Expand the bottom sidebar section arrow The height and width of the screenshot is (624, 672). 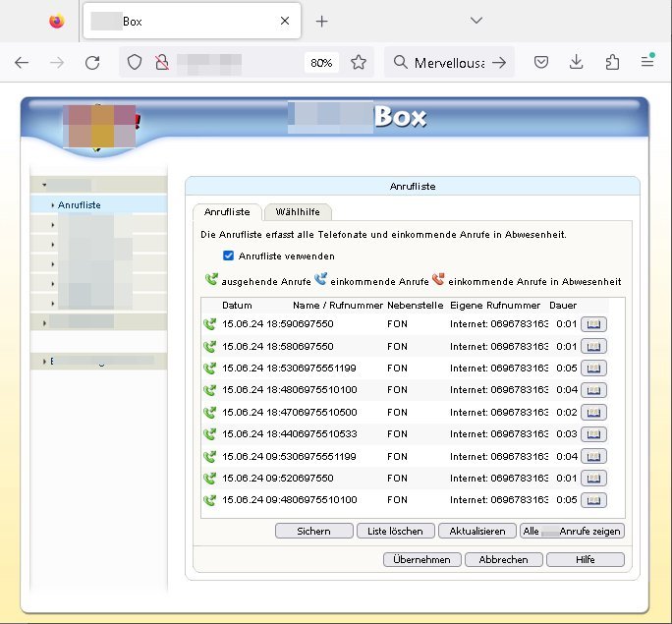(x=44, y=362)
